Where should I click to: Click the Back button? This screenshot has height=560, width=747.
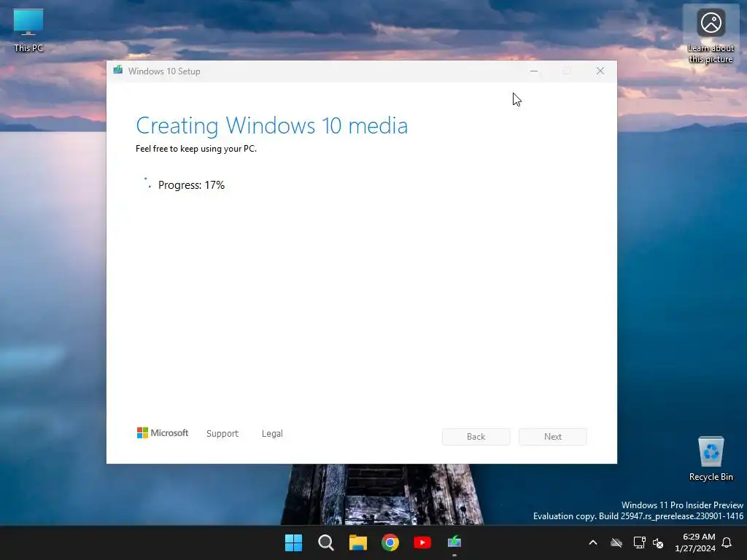pyautogui.click(x=476, y=437)
